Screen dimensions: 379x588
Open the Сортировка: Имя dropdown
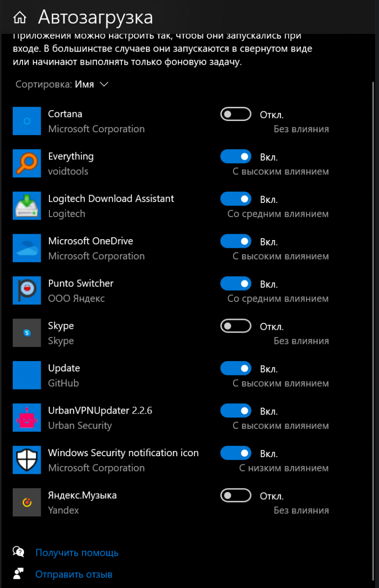point(62,84)
